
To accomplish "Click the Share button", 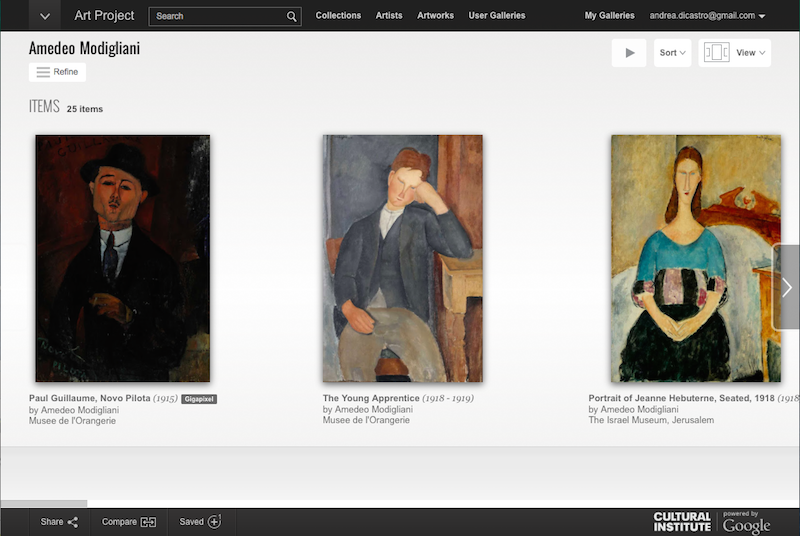I will pyautogui.click(x=59, y=522).
